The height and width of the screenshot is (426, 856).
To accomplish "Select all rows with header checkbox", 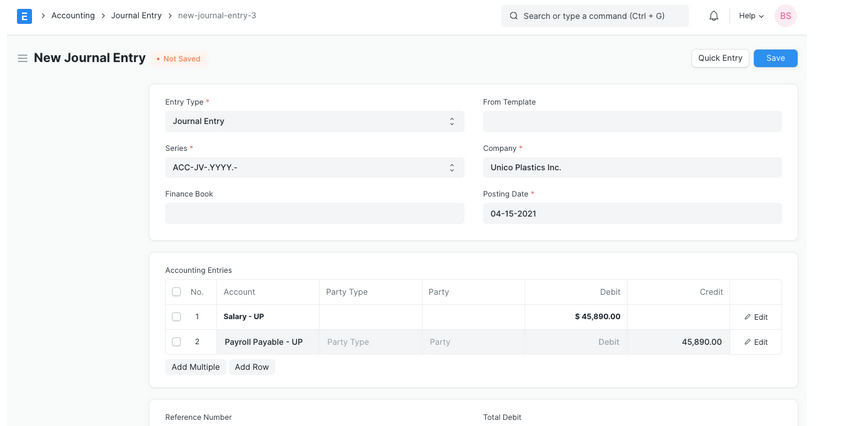I will [176, 292].
